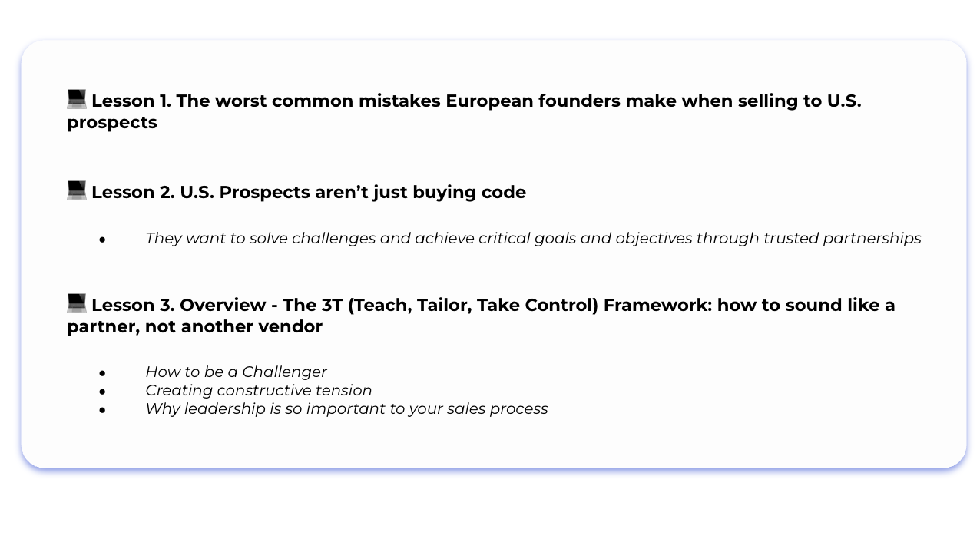Viewport: 980px width, 549px height.
Task: Click "partner, not another vendor" heading line
Action: pyautogui.click(x=194, y=327)
